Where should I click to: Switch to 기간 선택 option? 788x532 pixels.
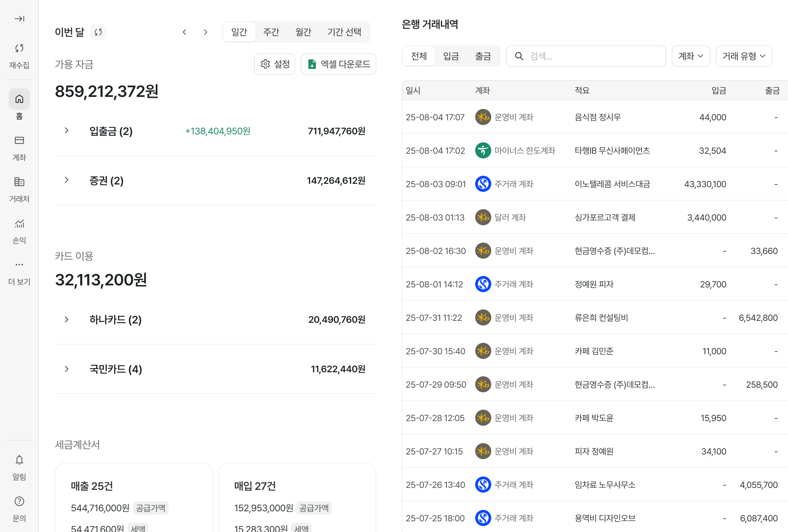(344, 32)
